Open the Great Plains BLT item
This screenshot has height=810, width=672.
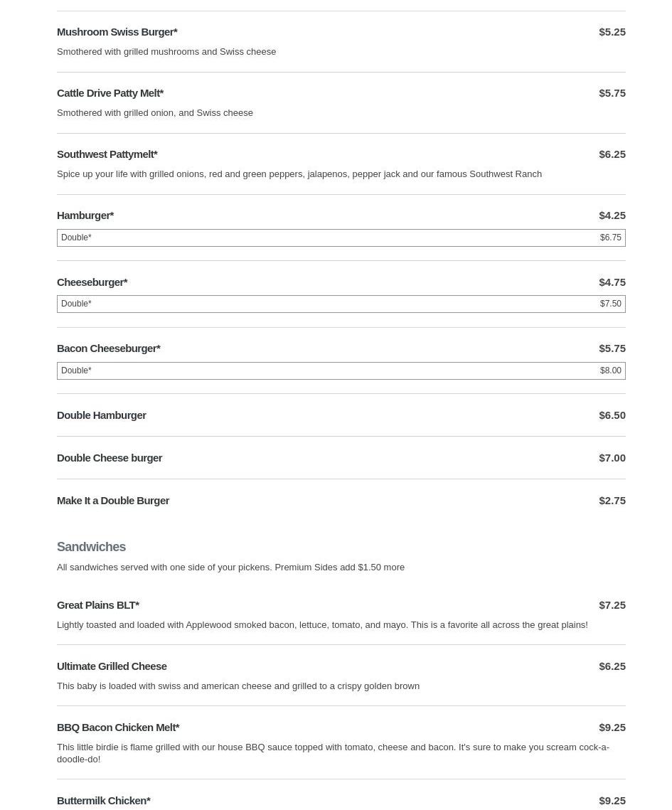coord(98,605)
